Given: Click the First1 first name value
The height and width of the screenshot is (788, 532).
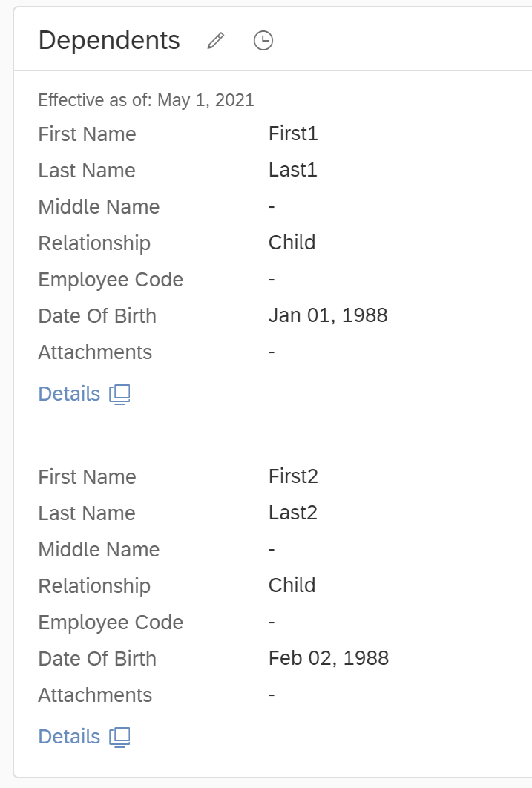Looking at the screenshot, I should coord(293,134).
